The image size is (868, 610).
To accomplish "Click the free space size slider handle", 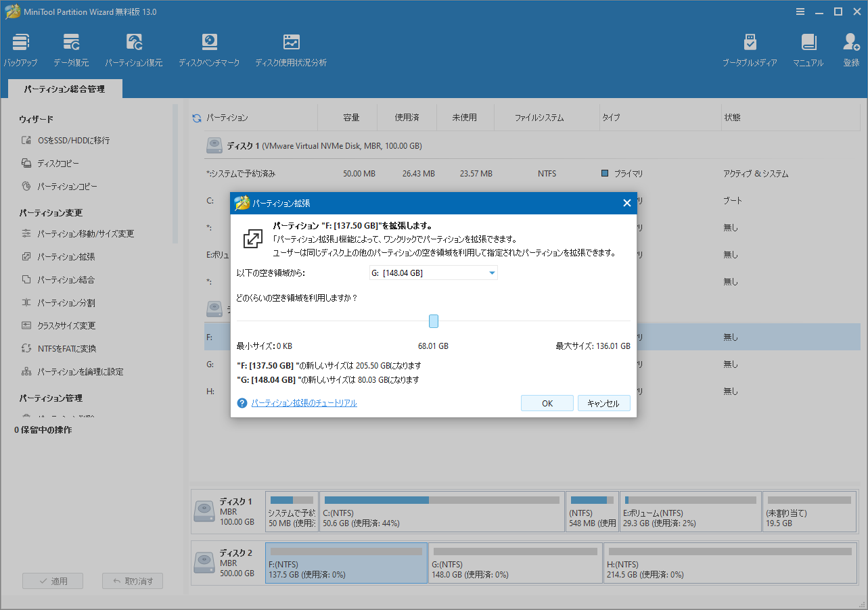I will pyautogui.click(x=434, y=321).
